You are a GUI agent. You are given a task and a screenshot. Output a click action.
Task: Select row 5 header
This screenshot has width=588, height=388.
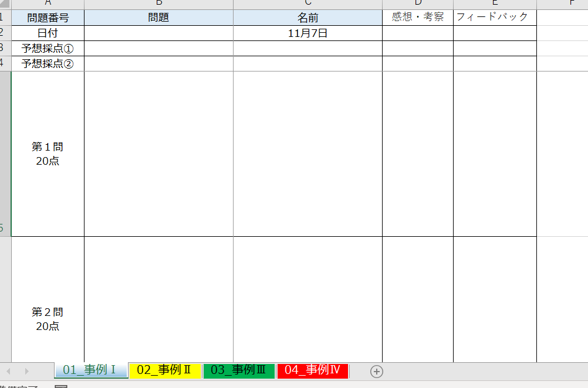pos(5,154)
